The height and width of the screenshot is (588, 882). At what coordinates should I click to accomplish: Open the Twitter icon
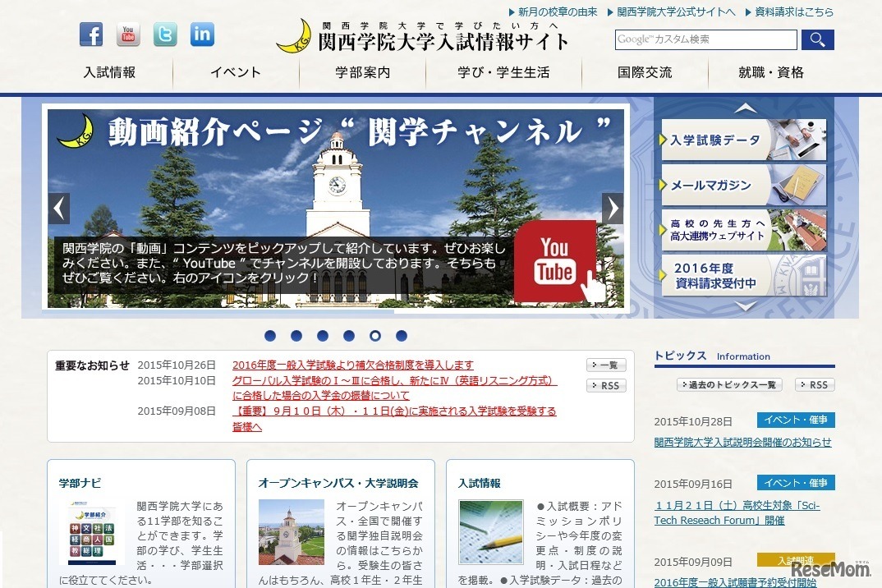click(165, 34)
